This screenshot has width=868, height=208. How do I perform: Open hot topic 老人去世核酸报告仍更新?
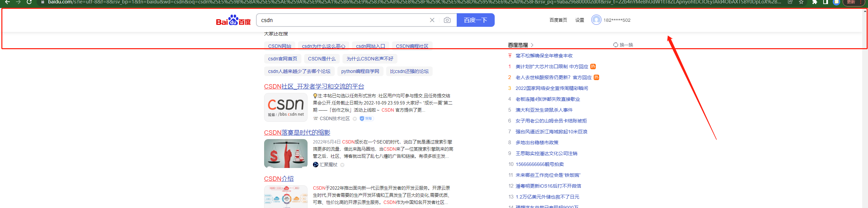(553, 77)
